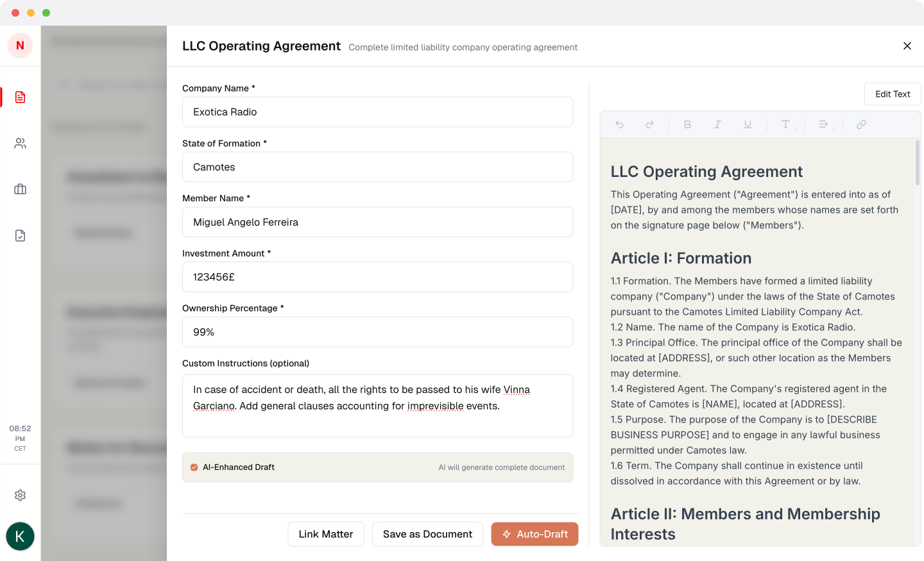Viewport: 924px width, 561px height.
Task: Open the tasks checklist icon in sidebar
Action: [x=20, y=235]
